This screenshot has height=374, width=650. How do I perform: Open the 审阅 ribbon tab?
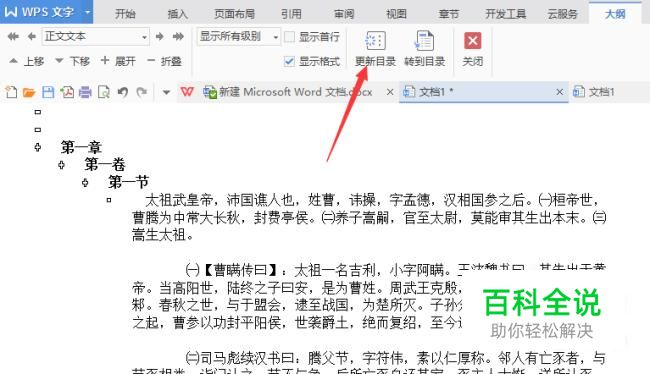click(x=344, y=14)
